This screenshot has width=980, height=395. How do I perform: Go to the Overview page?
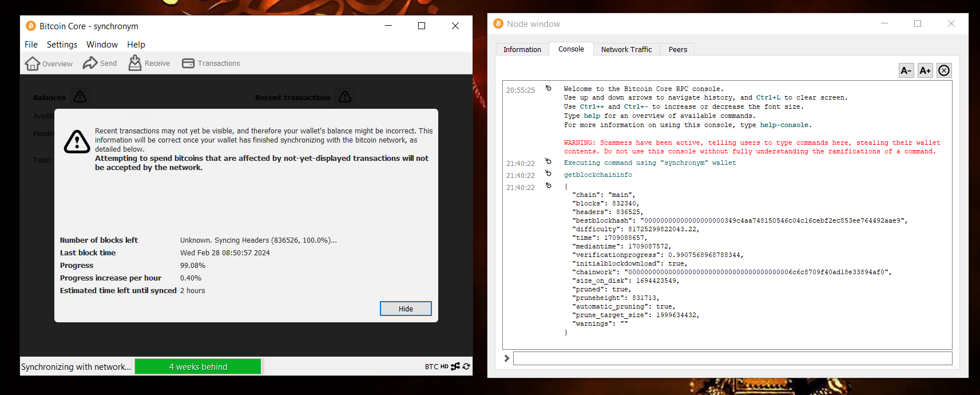pos(49,64)
